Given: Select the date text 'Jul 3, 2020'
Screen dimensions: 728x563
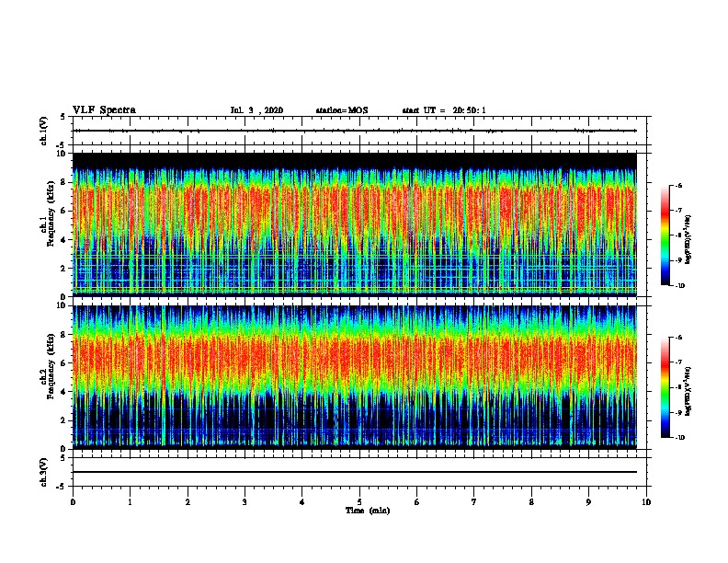Looking at the screenshot, I should tap(256, 110).
